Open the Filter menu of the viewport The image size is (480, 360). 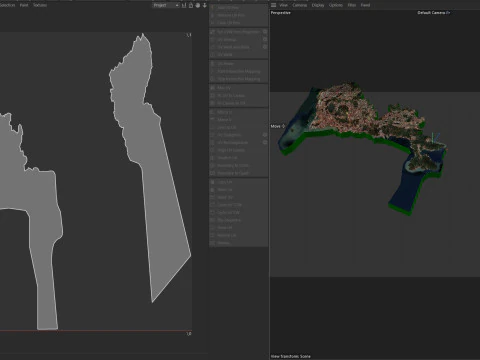[352, 5]
